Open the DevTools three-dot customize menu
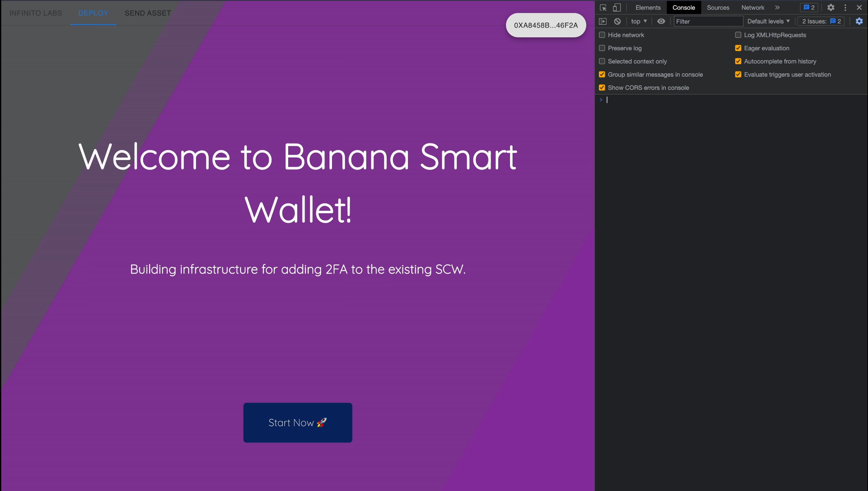Screen dimensions: 868x491 [845, 8]
